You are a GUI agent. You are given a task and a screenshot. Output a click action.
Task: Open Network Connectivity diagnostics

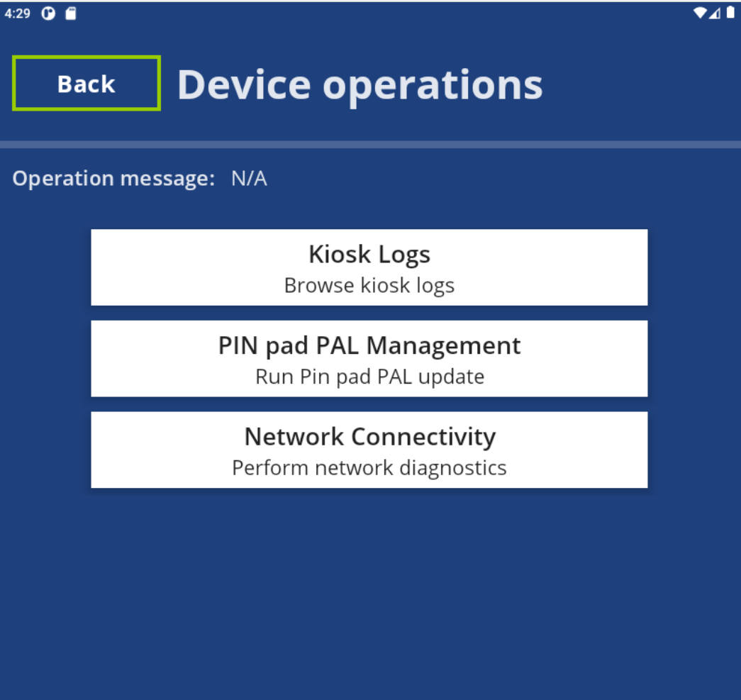(369, 450)
